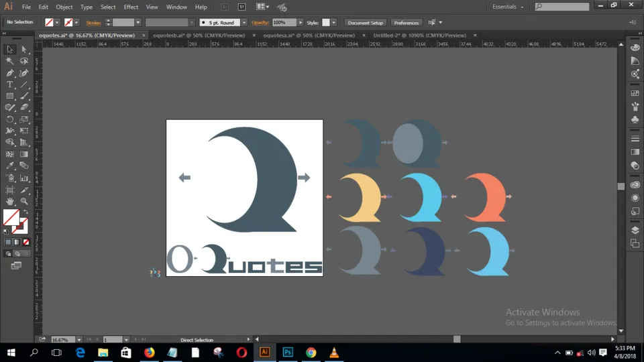Open the stroke color dropdown in control bar
Image resolution: width=644 pixels, height=362 pixels.
[76, 23]
